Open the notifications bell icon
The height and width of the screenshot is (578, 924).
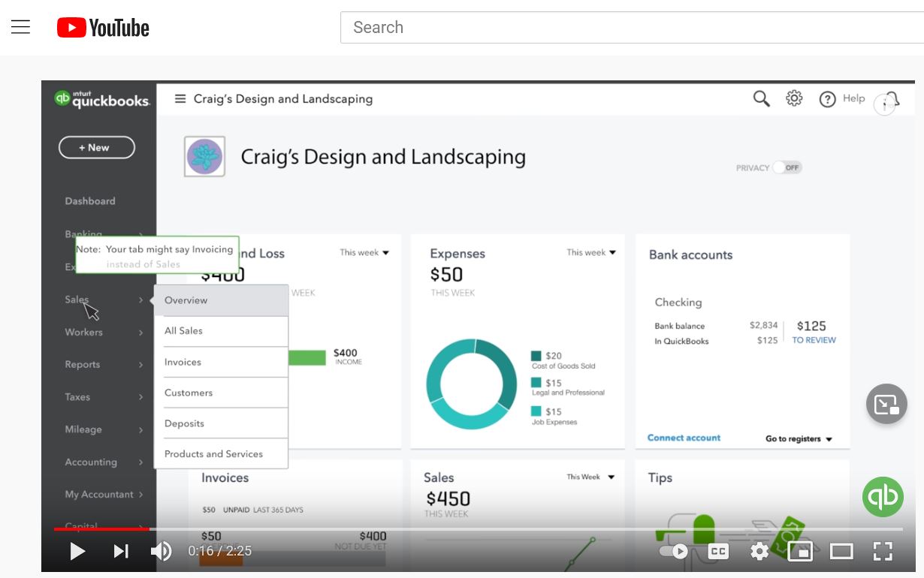(891, 100)
